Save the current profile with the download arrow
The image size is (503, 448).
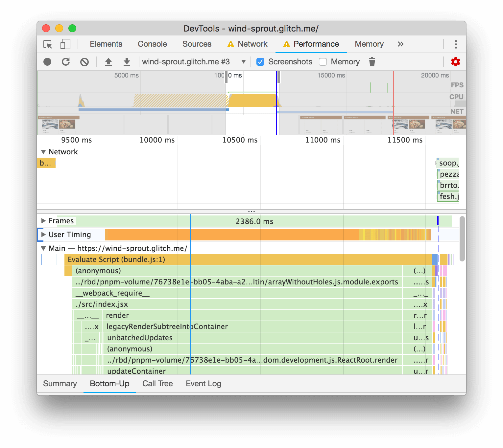pyautogui.click(x=127, y=61)
